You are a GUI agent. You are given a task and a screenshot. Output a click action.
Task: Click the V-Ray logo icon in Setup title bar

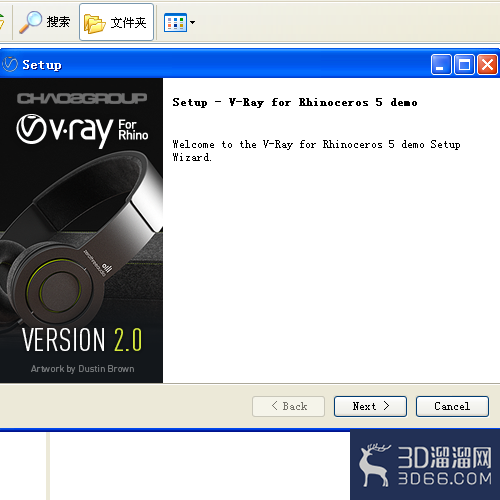10,64
